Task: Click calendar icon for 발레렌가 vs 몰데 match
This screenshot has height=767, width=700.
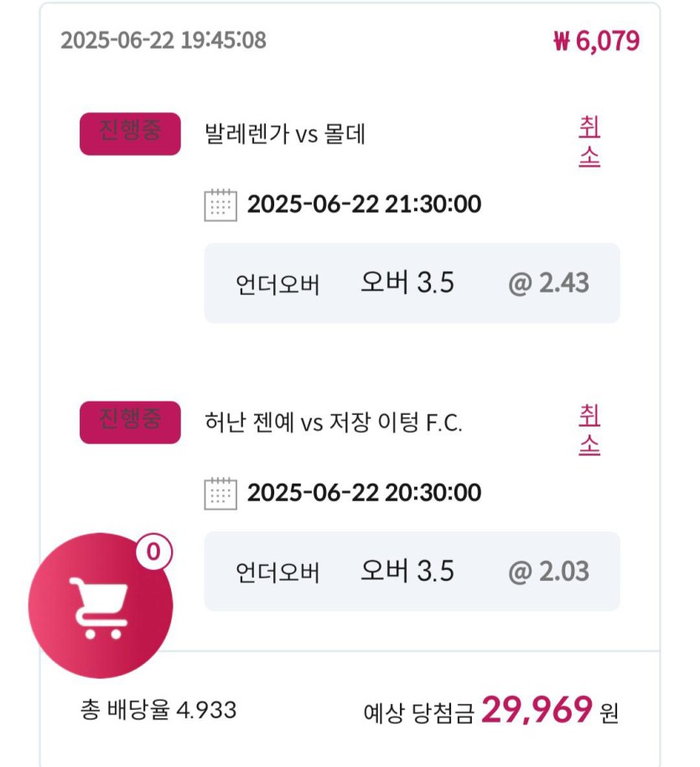Action: [x=220, y=205]
